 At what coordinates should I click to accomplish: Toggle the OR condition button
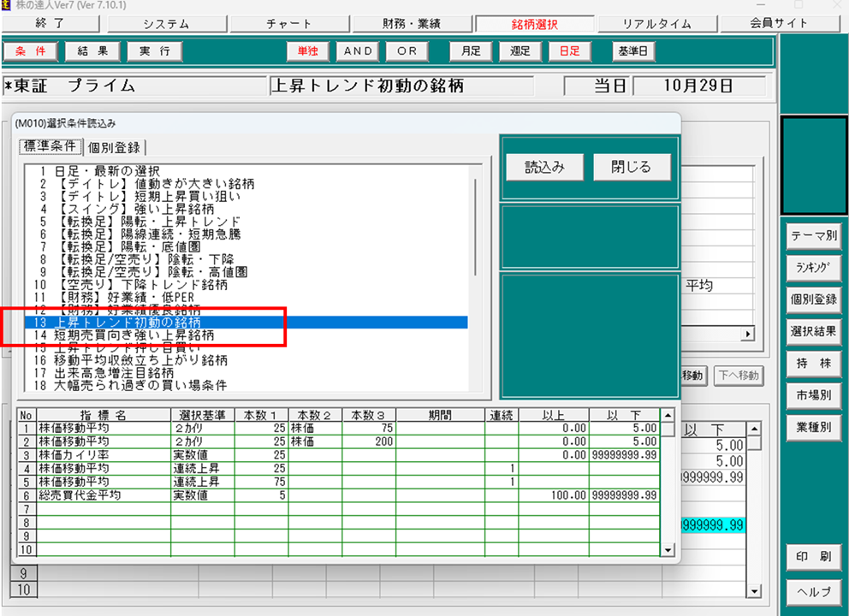tap(407, 51)
